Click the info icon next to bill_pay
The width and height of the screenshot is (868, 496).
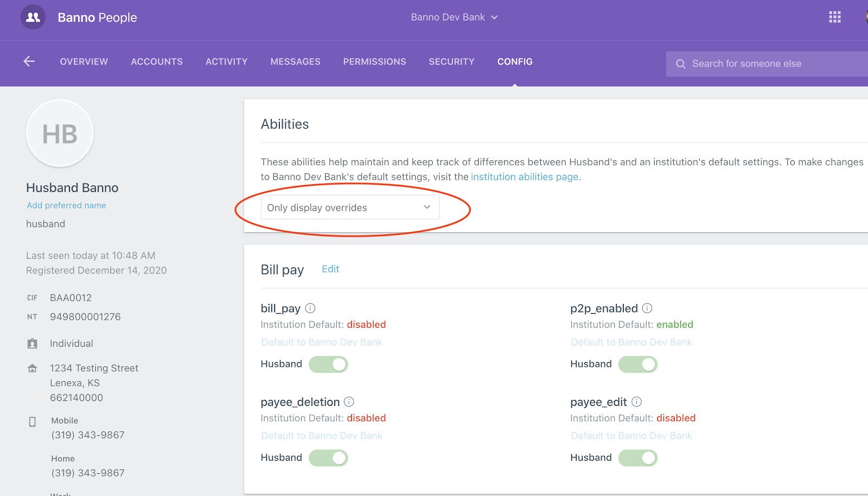tap(310, 308)
